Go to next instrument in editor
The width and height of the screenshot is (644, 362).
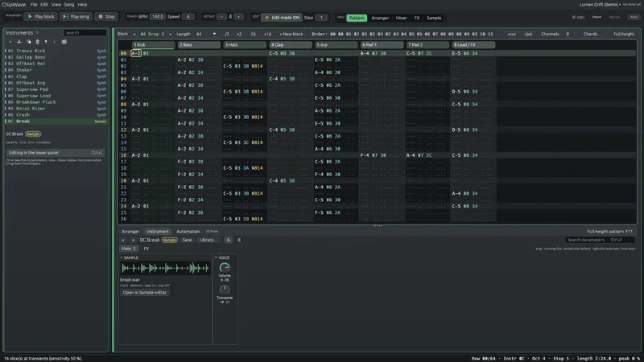coord(133,240)
